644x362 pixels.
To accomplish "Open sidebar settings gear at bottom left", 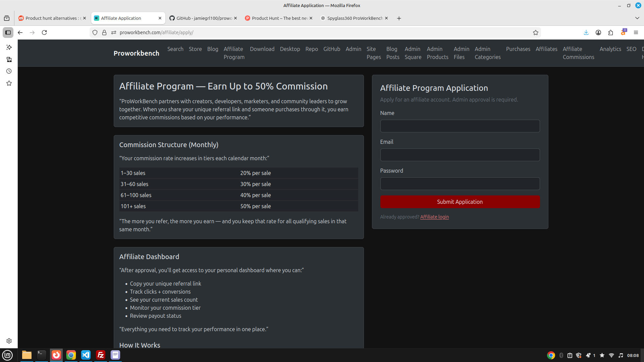I will 9,341.
